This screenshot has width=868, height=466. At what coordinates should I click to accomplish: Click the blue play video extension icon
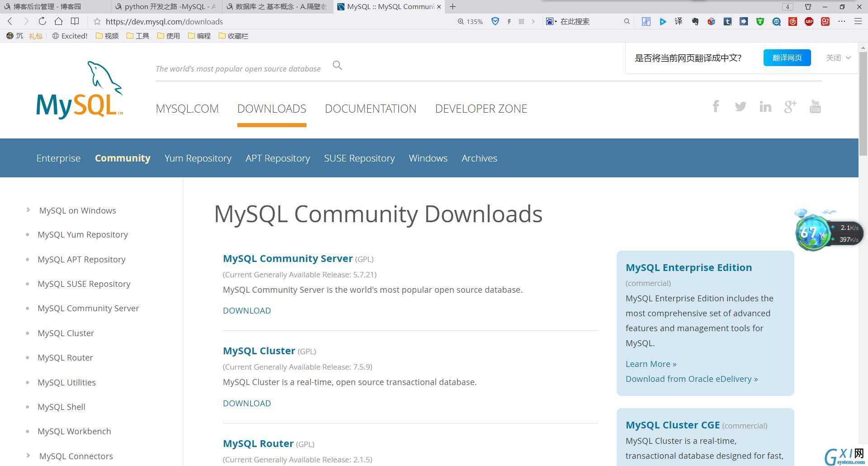tap(663, 21)
